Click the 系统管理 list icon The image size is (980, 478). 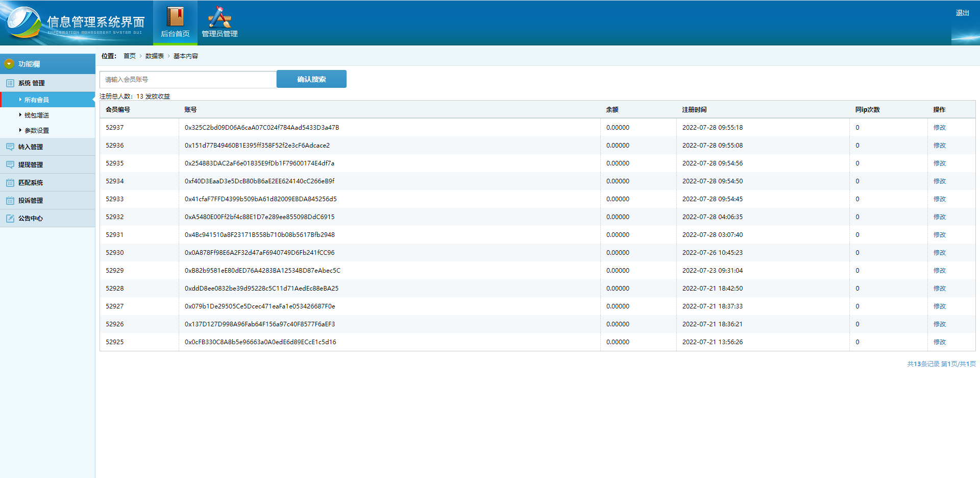[x=10, y=83]
